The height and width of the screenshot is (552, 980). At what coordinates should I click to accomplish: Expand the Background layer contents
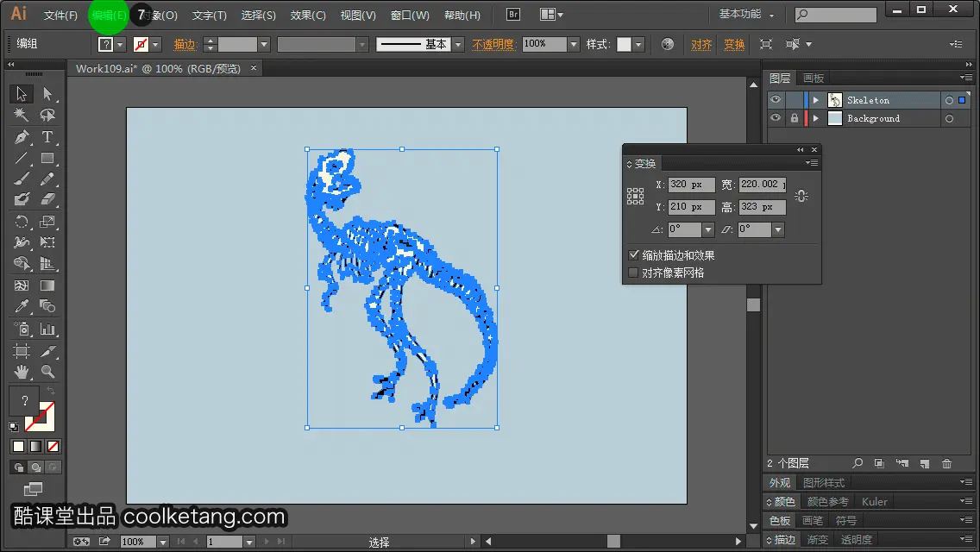(815, 118)
